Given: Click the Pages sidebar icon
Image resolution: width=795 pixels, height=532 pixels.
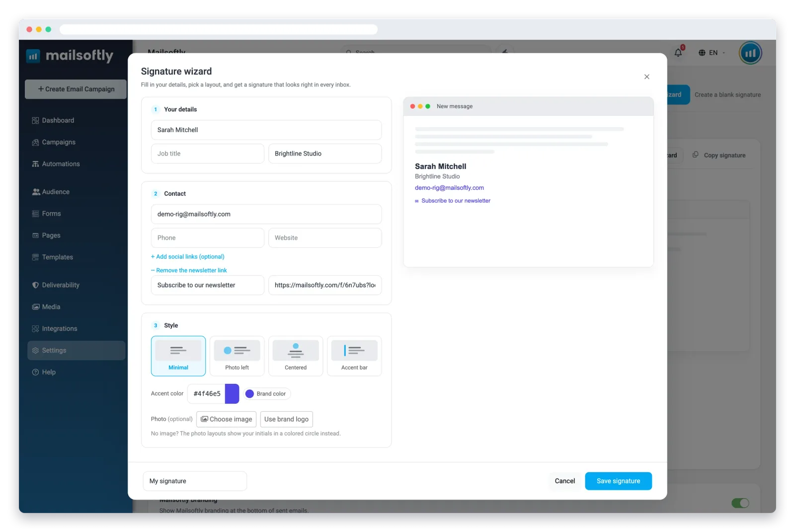Looking at the screenshot, I should (35, 235).
